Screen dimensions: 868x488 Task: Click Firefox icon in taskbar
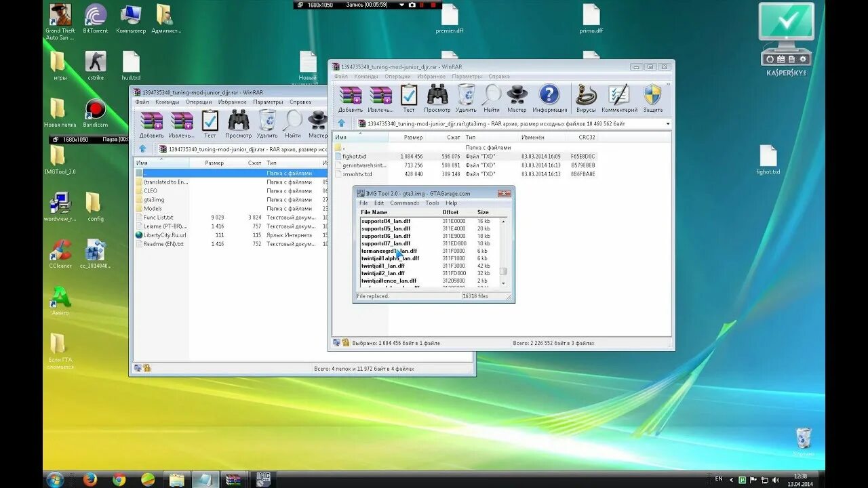[90, 479]
